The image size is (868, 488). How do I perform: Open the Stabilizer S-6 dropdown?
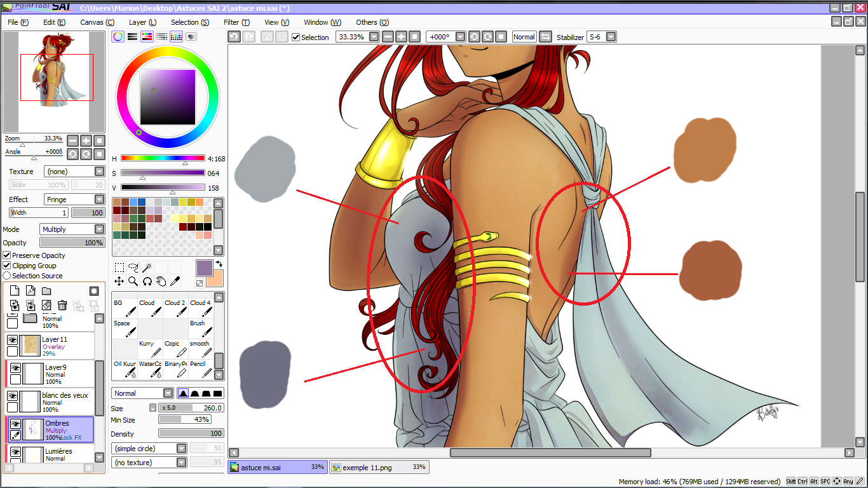[611, 37]
